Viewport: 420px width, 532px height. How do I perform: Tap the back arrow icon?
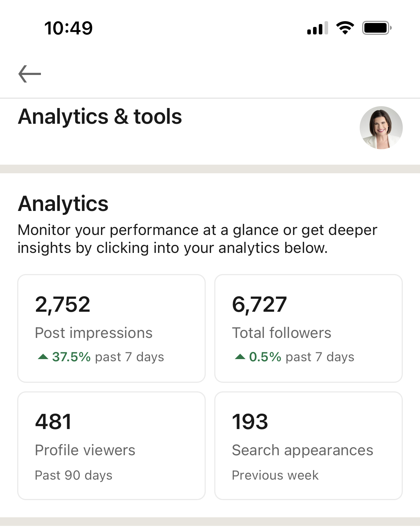pos(30,74)
